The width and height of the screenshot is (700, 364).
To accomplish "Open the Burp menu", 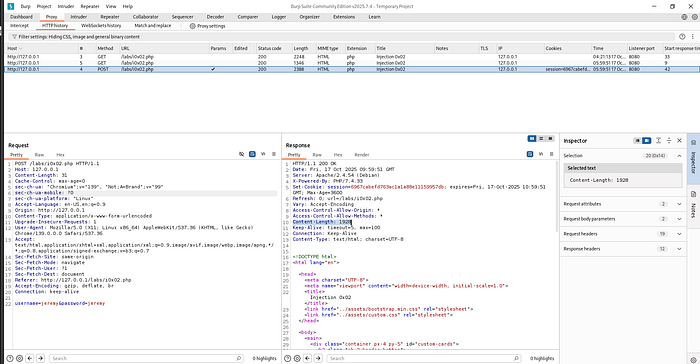I will 25,6.
